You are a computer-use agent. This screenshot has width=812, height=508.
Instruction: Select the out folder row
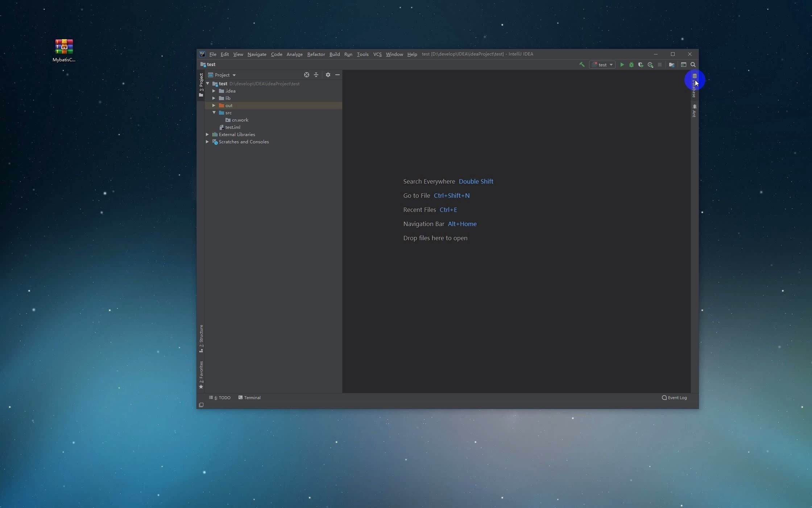coord(274,106)
